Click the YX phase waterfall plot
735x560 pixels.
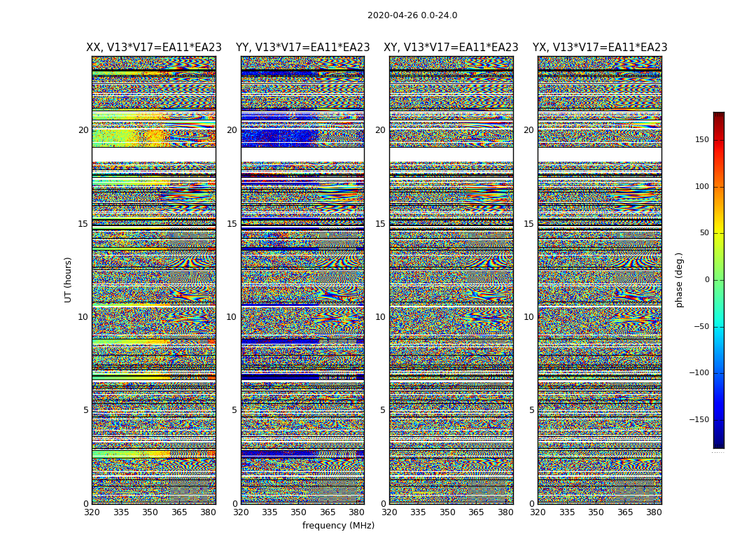coord(600,280)
